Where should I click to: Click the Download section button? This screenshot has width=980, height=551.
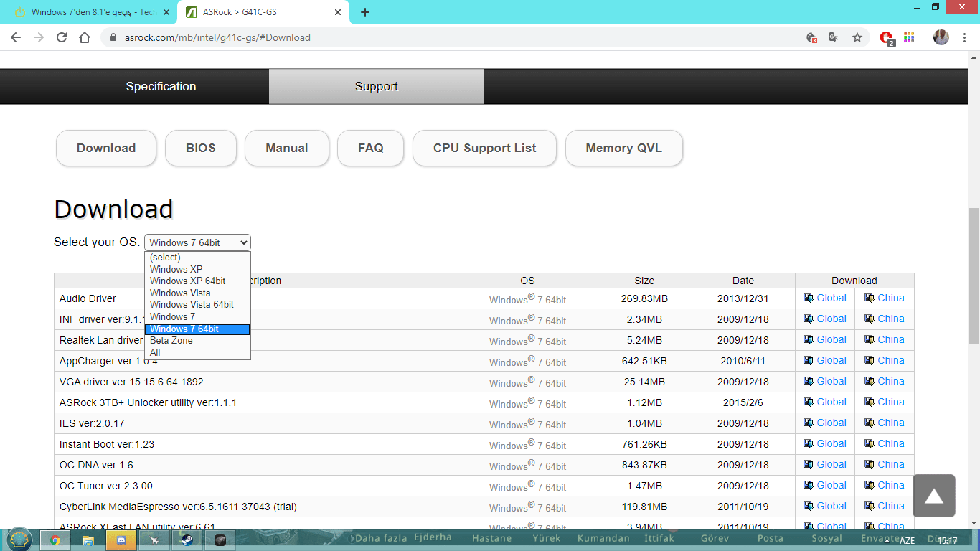tap(106, 148)
